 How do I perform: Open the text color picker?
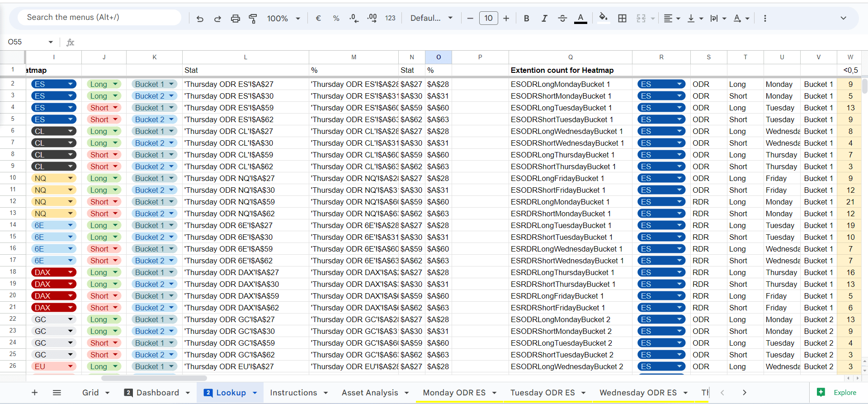(580, 18)
